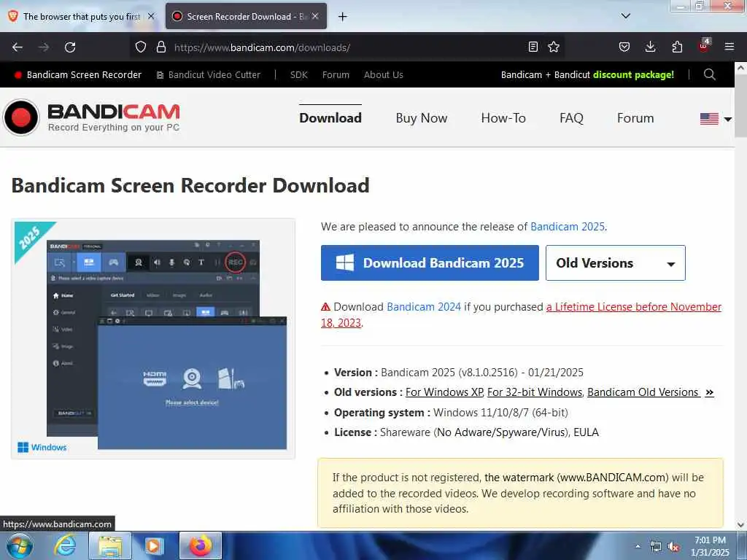Open the Windows Start orb
The height and width of the screenshot is (560, 747).
point(20,545)
